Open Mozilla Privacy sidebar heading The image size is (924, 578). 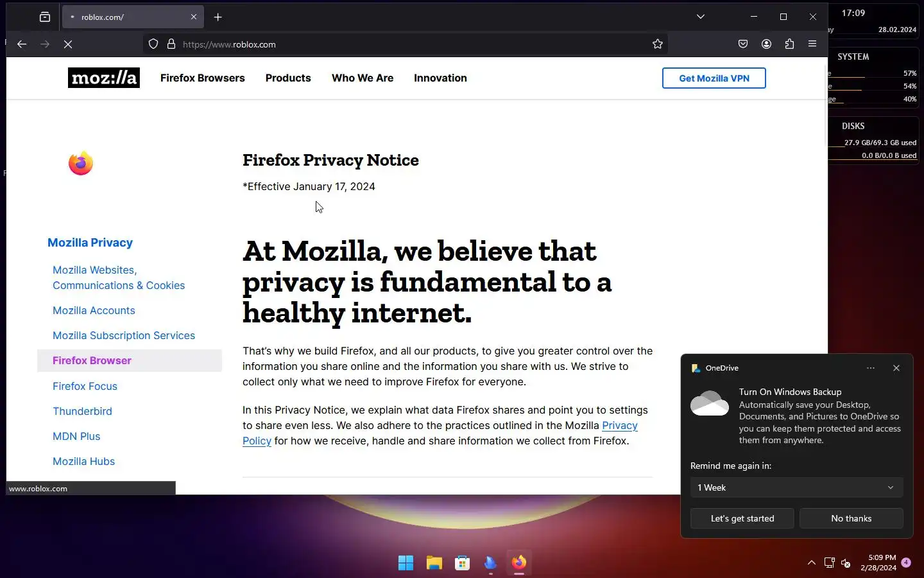pyautogui.click(x=90, y=243)
